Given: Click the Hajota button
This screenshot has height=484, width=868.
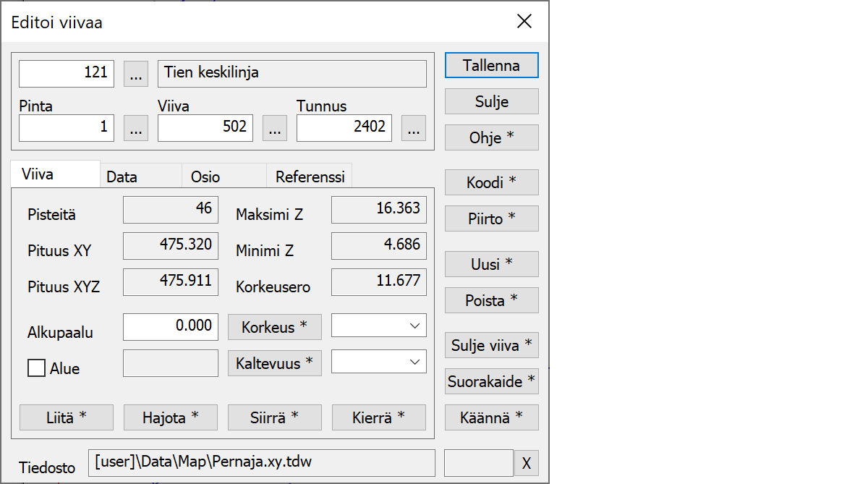Looking at the screenshot, I should [171, 417].
